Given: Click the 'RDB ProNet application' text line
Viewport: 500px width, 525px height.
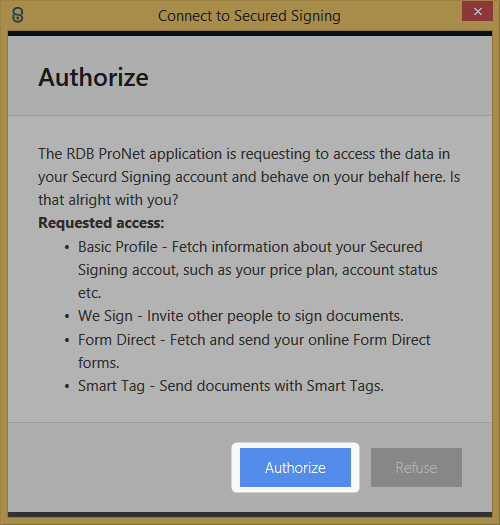Looking at the screenshot, I should [244, 154].
